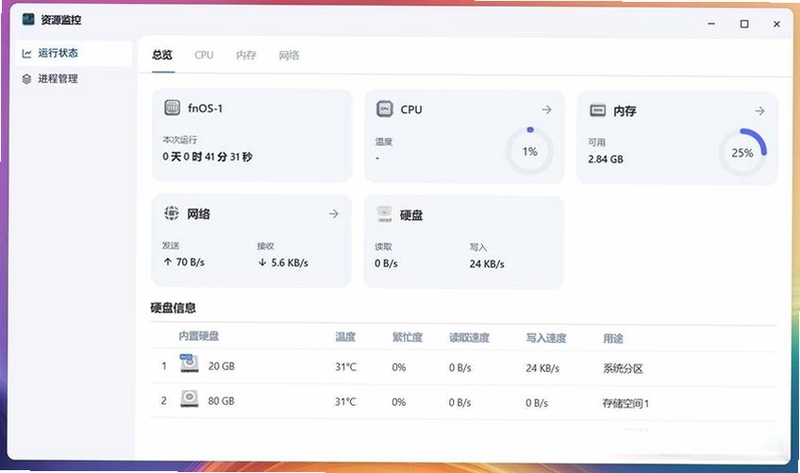The height and width of the screenshot is (473, 800).
Task: Click the 80 GB disk icon
Action: 189,399
